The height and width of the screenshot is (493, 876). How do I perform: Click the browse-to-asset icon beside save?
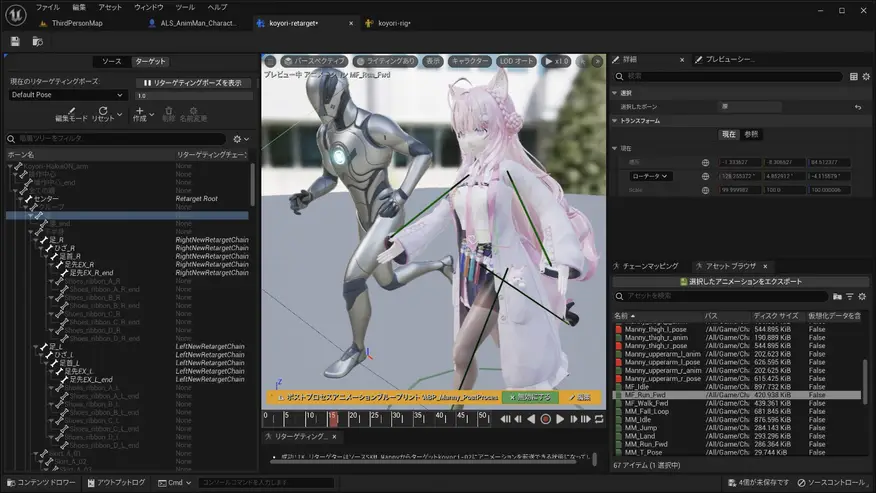tap(37, 41)
